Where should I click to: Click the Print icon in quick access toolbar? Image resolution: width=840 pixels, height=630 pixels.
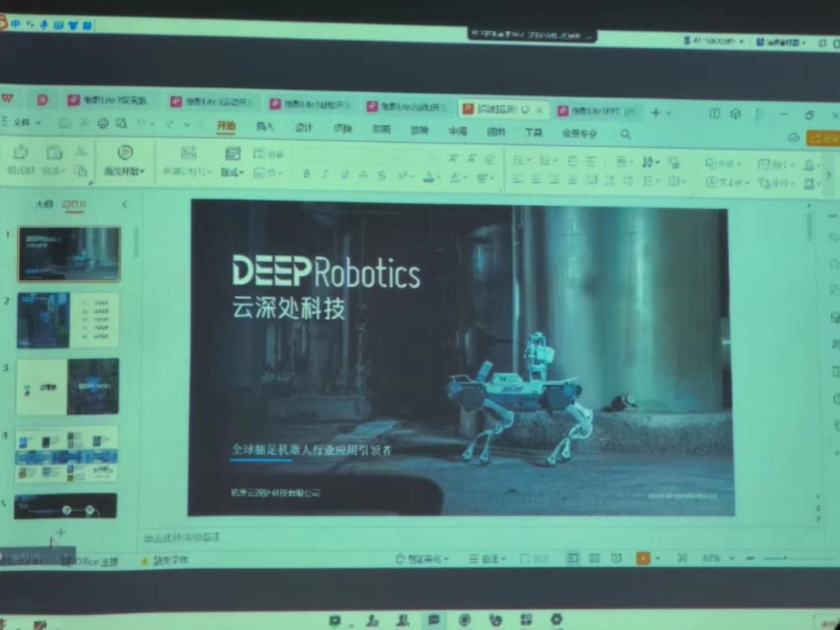pos(103,123)
